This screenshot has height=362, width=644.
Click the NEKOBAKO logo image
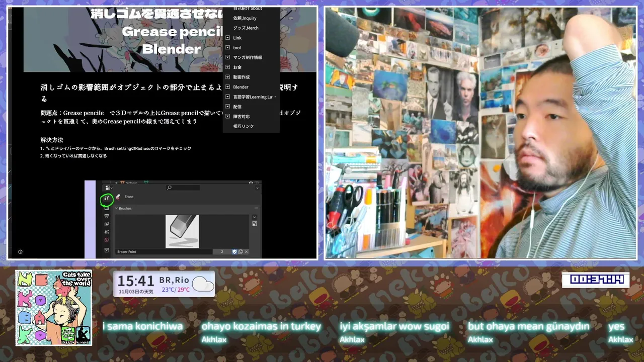click(53, 308)
